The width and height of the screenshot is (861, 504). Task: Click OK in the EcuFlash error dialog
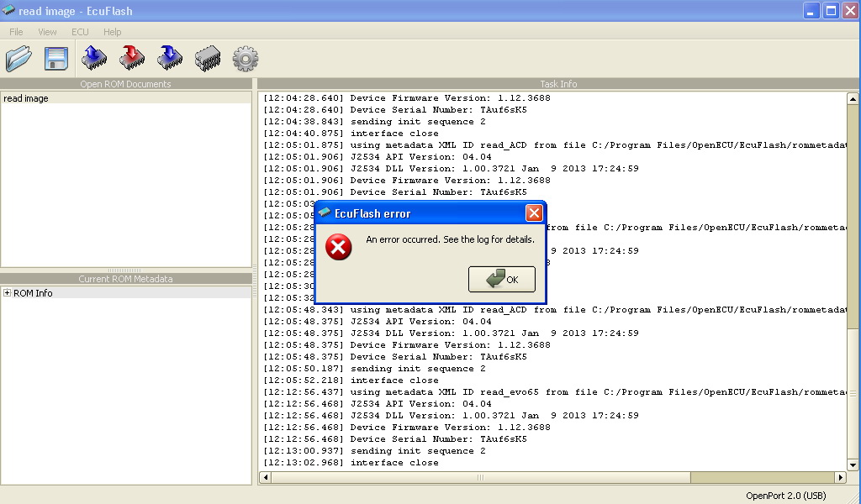coord(502,280)
